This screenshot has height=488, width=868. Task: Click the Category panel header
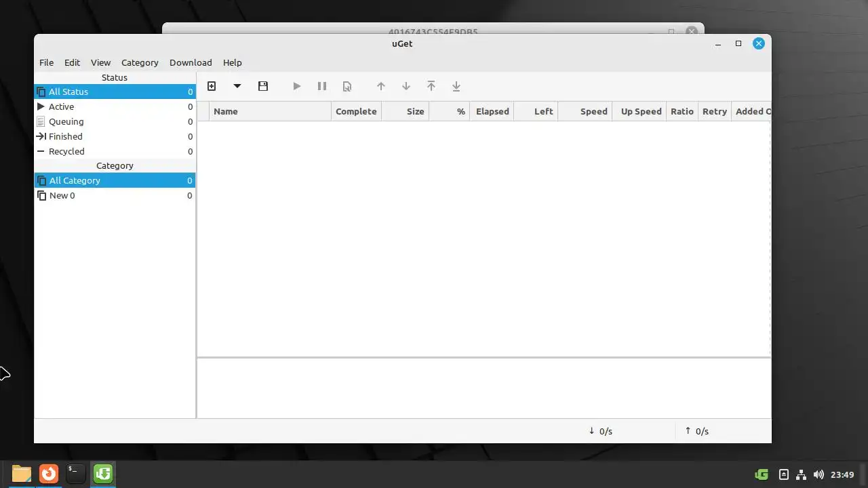[x=115, y=165]
